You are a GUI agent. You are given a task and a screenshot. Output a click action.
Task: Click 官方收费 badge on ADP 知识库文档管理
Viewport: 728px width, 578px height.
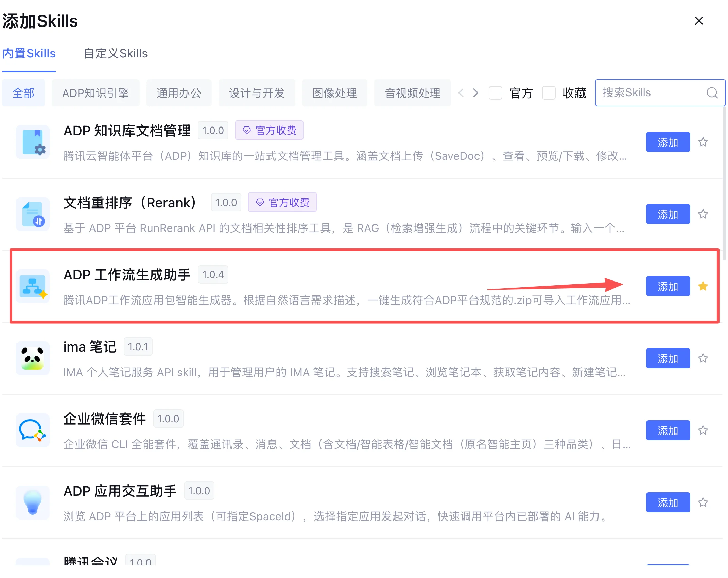coord(269,130)
